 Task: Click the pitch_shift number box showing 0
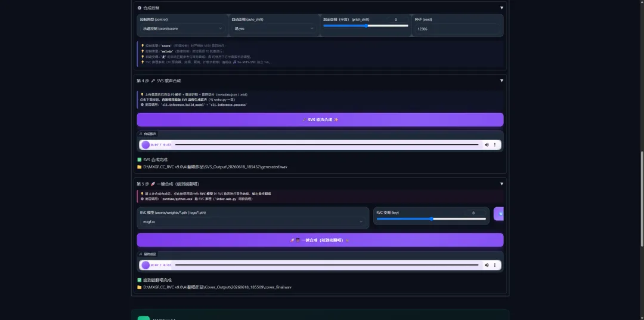397,19
